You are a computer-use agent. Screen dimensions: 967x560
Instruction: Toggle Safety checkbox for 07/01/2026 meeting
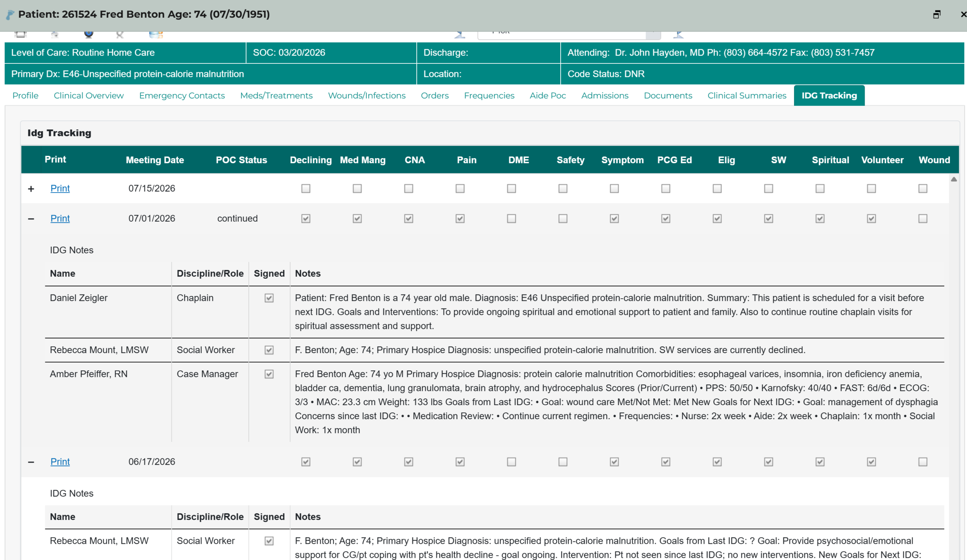pos(562,218)
